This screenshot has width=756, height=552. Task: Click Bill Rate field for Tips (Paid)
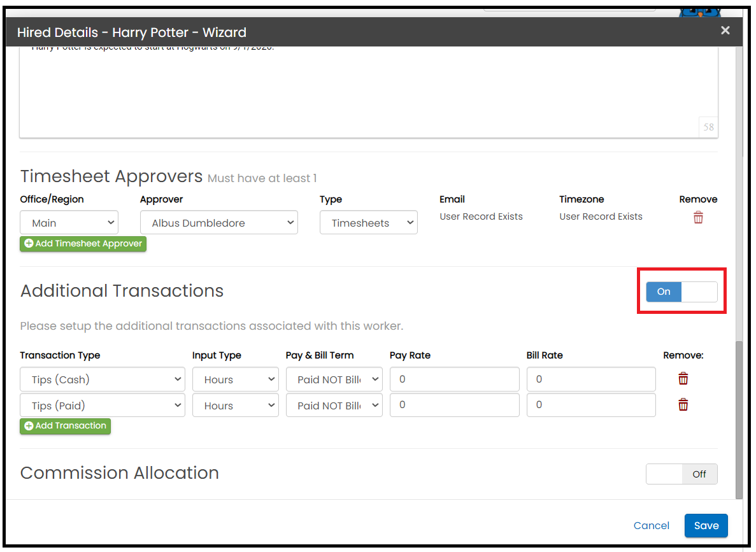(591, 405)
